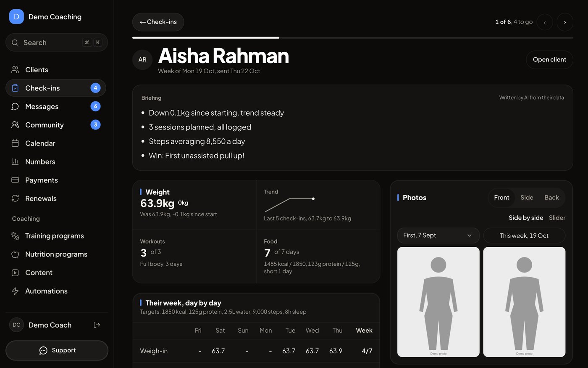Click the Messages speech bubble icon

tap(15, 106)
